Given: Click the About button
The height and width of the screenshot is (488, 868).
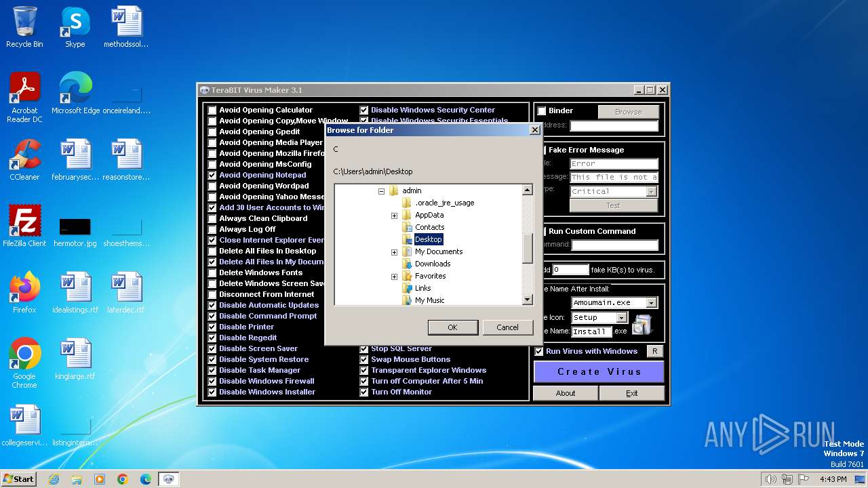Looking at the screenshot, I should click(566, 393).
